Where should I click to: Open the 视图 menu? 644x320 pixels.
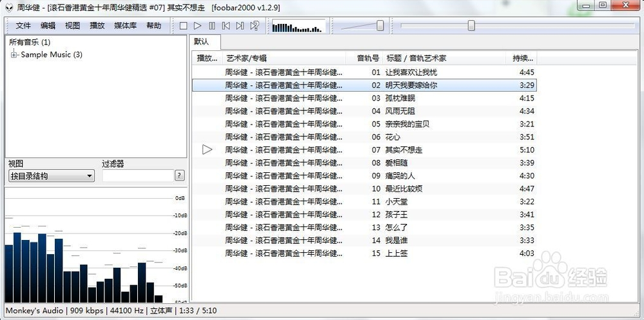coord(73,25)
